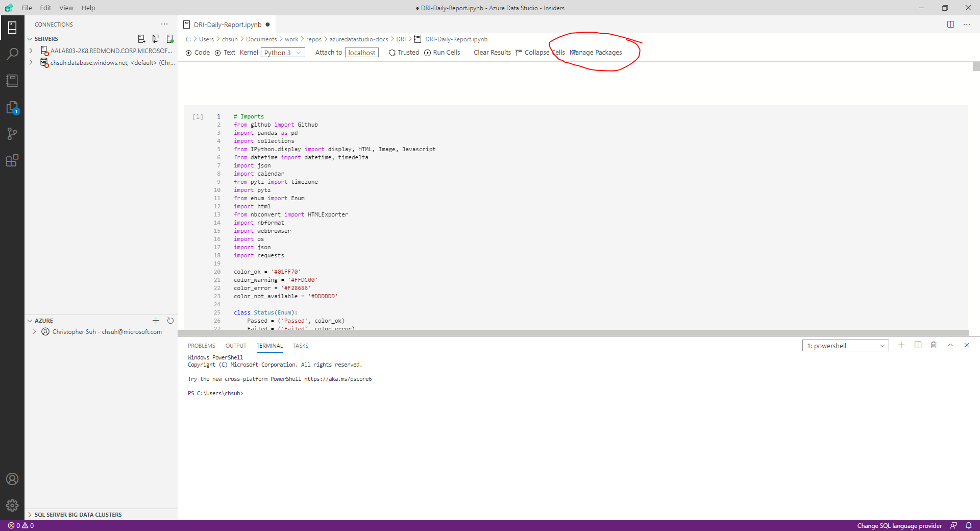Run Cells in the notebook

(442, 52)
